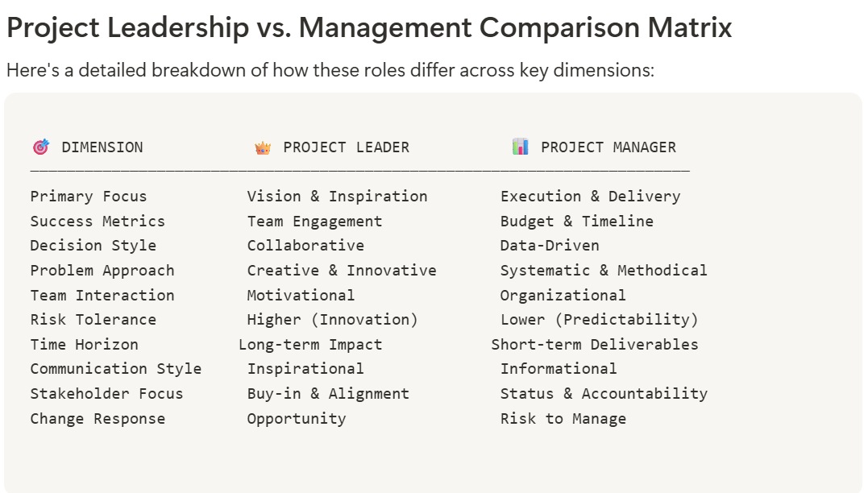Click the 'Collaborative' decision style entry
The height and width of the screenshot is (493, 868).
(305, 246)
